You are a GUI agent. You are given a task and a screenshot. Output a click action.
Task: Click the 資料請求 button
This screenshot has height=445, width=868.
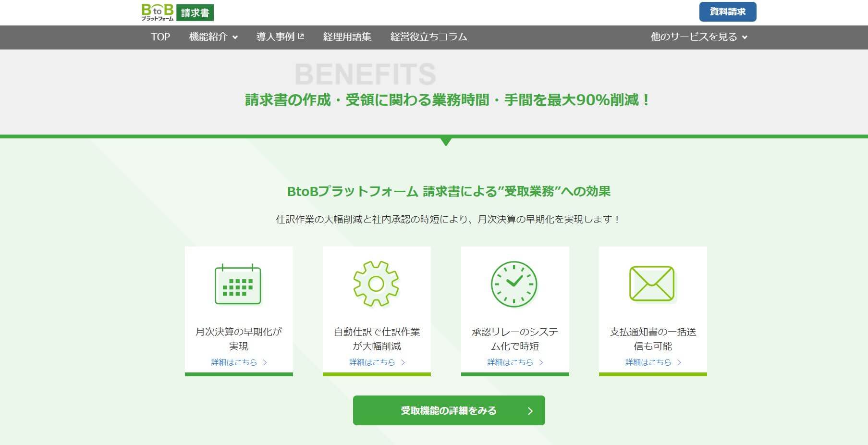(728, 12)
